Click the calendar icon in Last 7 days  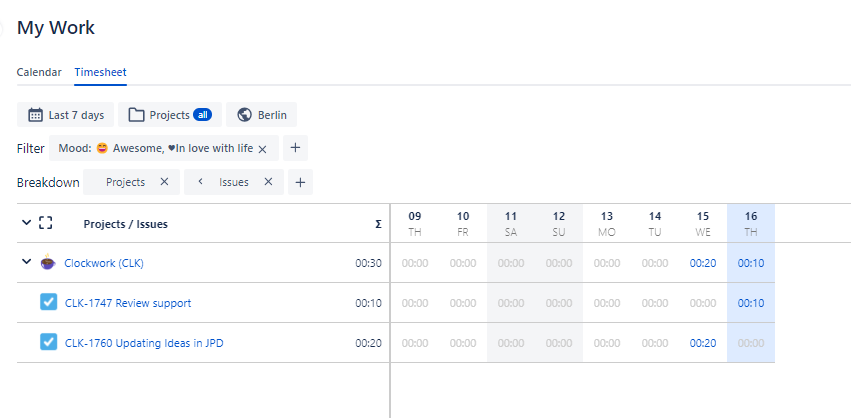[x=35, y=115]
